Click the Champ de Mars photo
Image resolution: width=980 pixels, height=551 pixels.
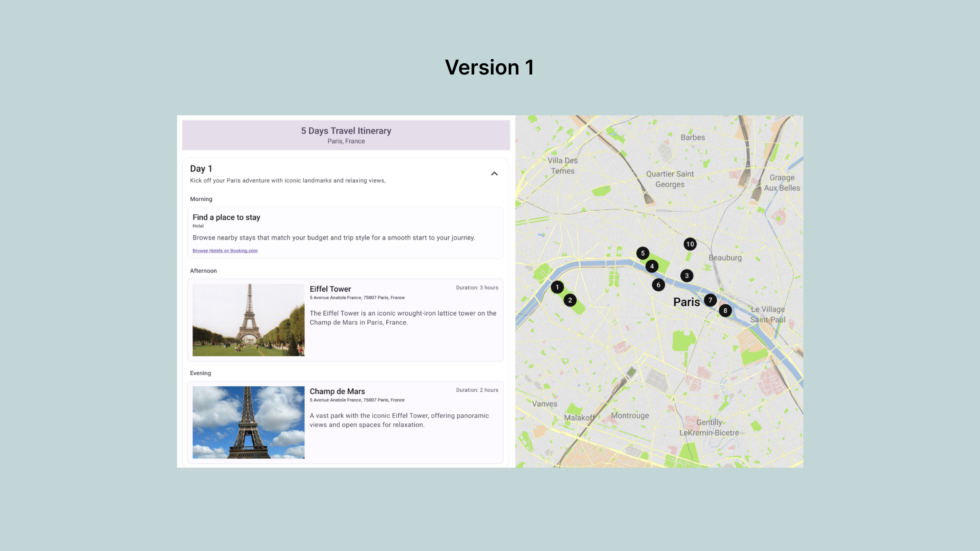point(248,422)
